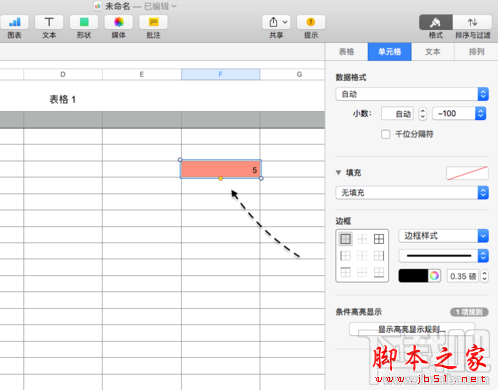This screenshot has height=390, width=498.
Task: Click the Chart toolbar icon
Action: (14, 22)
